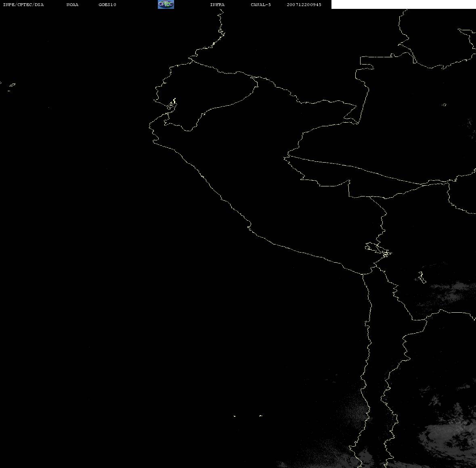Click the GOES10 satellite name text
This screenshot has height=468, width=476.
[x=107, y=5]
